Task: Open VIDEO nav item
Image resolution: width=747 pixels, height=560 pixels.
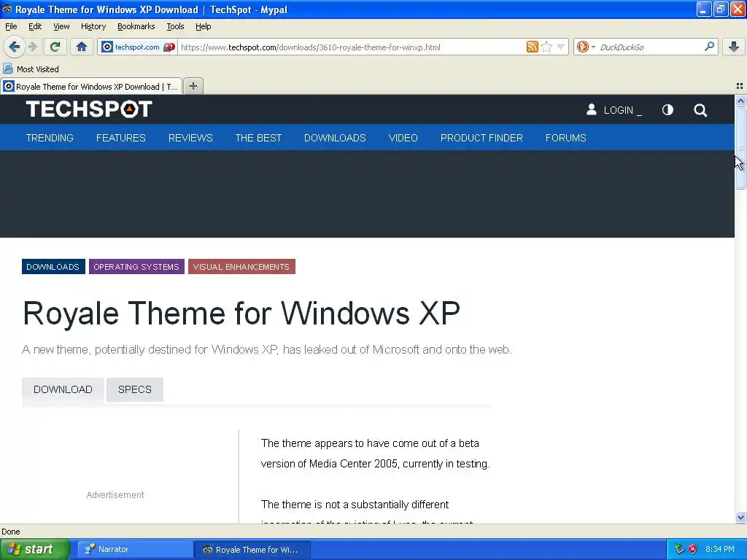Action: [x=403, y=138]
